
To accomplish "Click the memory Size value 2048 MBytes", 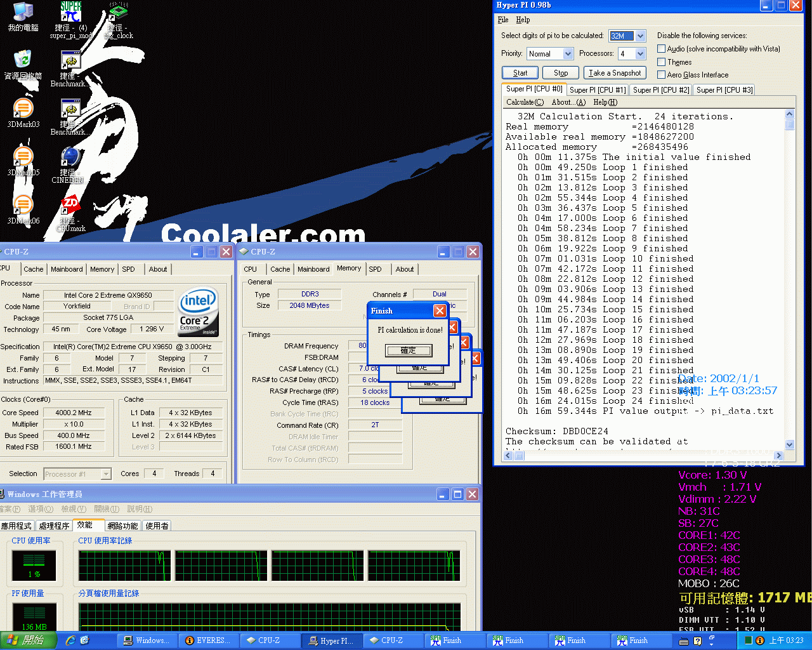I will tap(310, 305).
